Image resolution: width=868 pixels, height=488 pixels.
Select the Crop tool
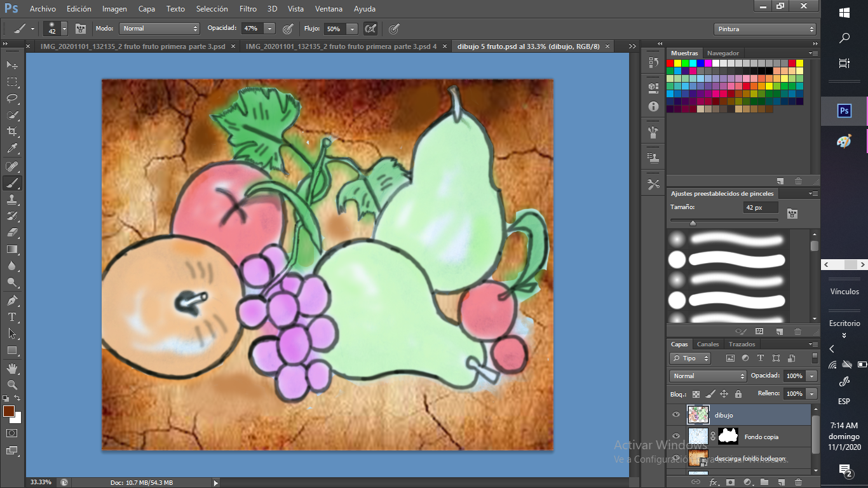pos(12,132)
